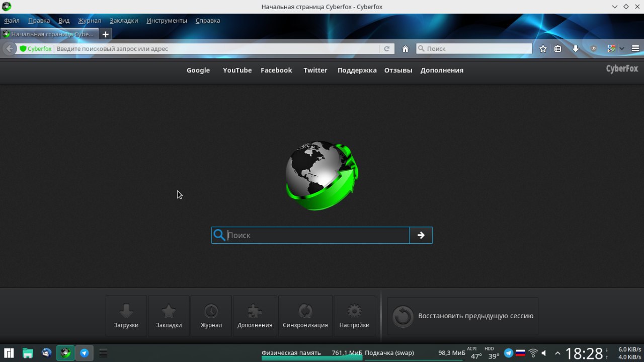Follow the Facebook link
The width and height of the screenshot is (644, 362).
click(276, 70)
